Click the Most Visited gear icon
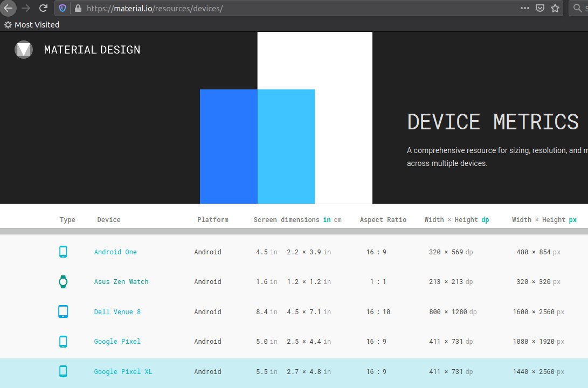 click(8, 25)
